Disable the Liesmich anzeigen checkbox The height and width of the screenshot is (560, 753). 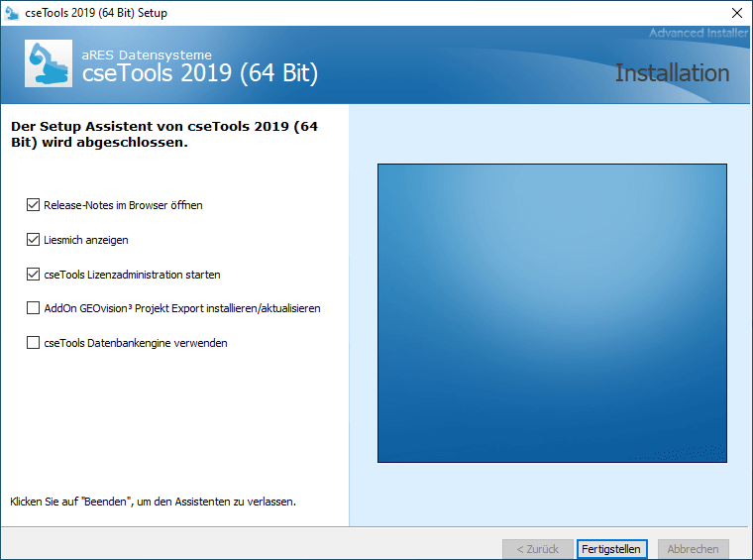34,240
